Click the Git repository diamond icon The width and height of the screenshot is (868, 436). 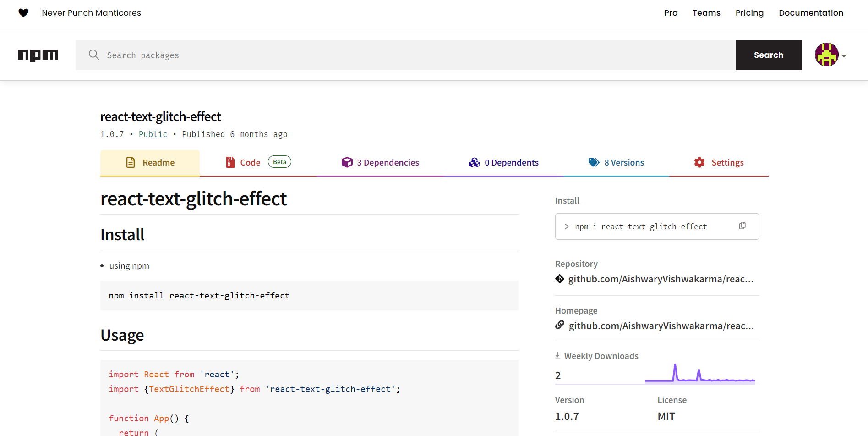click(560, 279)
